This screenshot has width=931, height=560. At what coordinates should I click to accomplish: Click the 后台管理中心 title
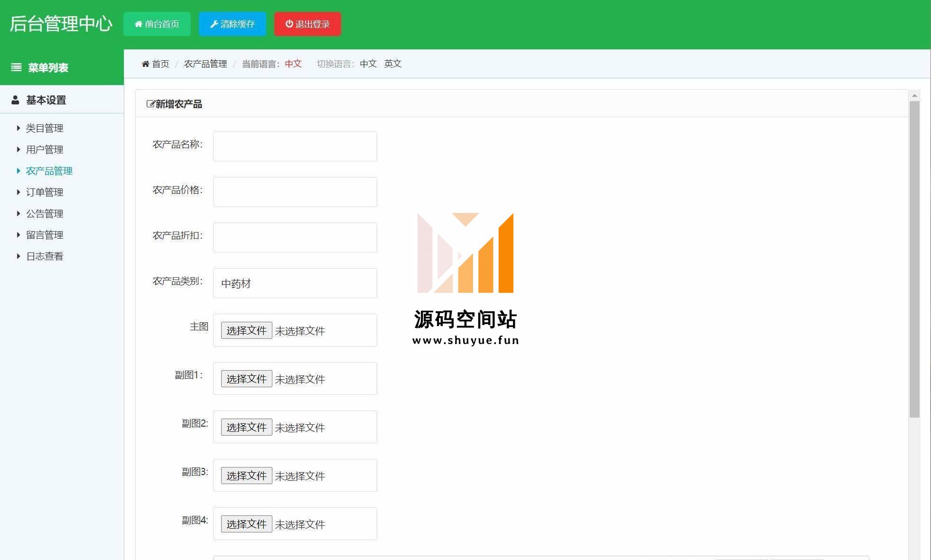(x=61, y=24)
